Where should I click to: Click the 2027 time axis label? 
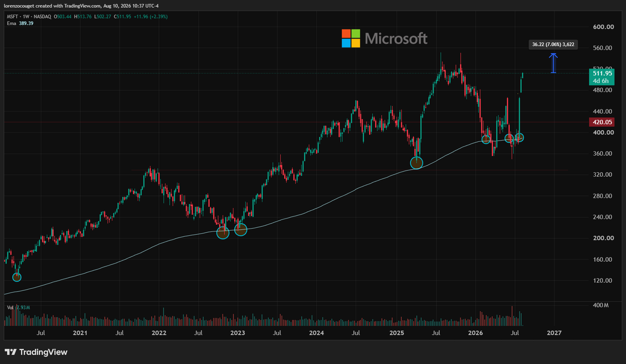pos(553,333)
